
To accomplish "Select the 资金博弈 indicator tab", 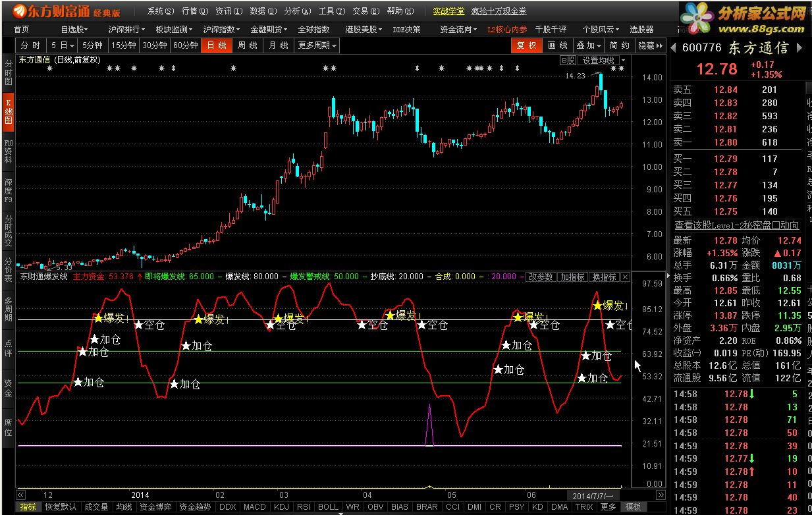I will (157, 507).
